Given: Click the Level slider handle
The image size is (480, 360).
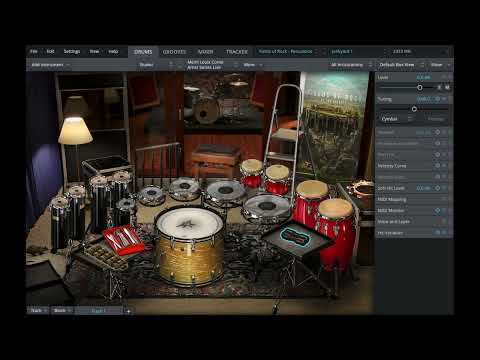Looking at the screenshot, I should [420, 87].
